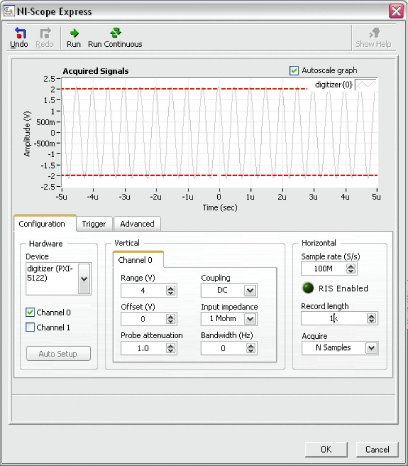This screenshot has height=466, width=408.
Task: Expand the Coupling dropdown
Action: [x=250, y=290]
